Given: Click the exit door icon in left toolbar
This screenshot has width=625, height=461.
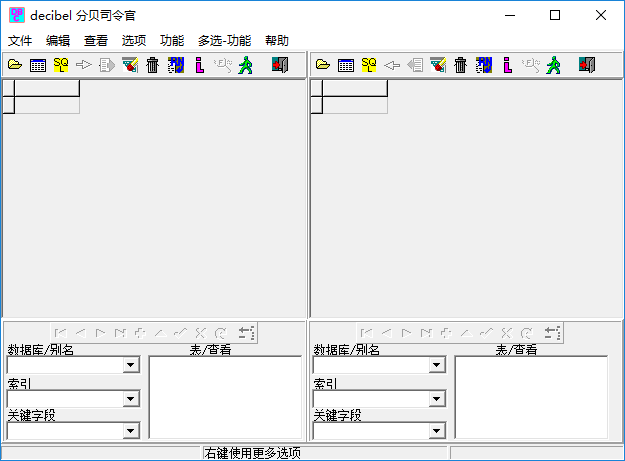Looking at the screenshot, I should (x=280, y=65).
